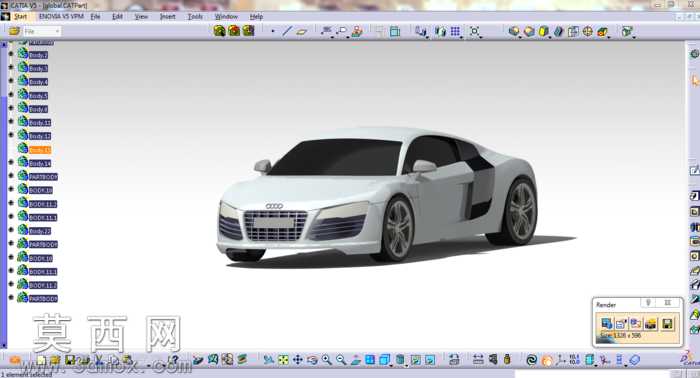Viewport: 700px width, 378px height.
Task: Click the third icon in Render panel
Action: pyautogui.click(x=636, y=323)
